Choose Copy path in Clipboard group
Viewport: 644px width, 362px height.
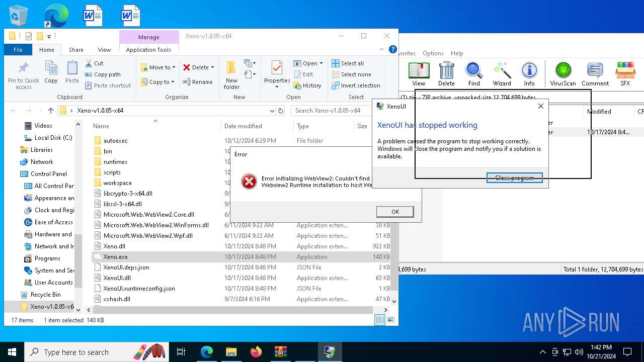[x=103, y=74]
